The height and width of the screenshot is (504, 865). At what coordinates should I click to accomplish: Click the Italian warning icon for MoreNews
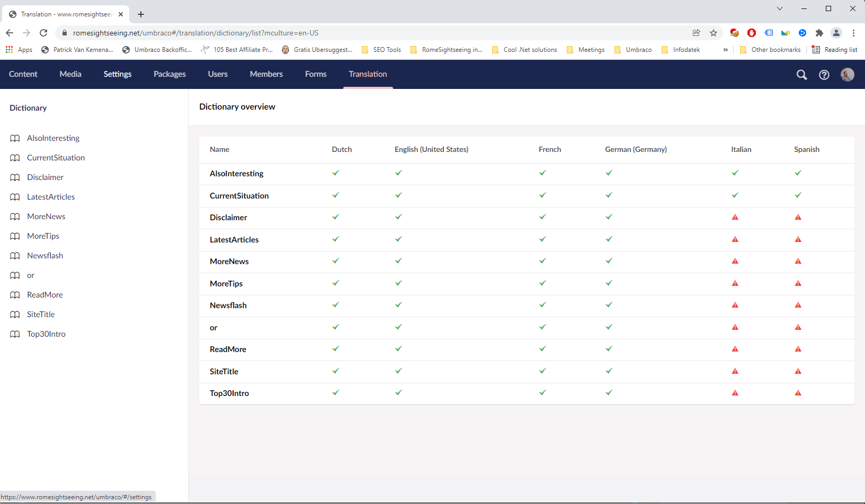pyautogui.click(x=735, y=261)
